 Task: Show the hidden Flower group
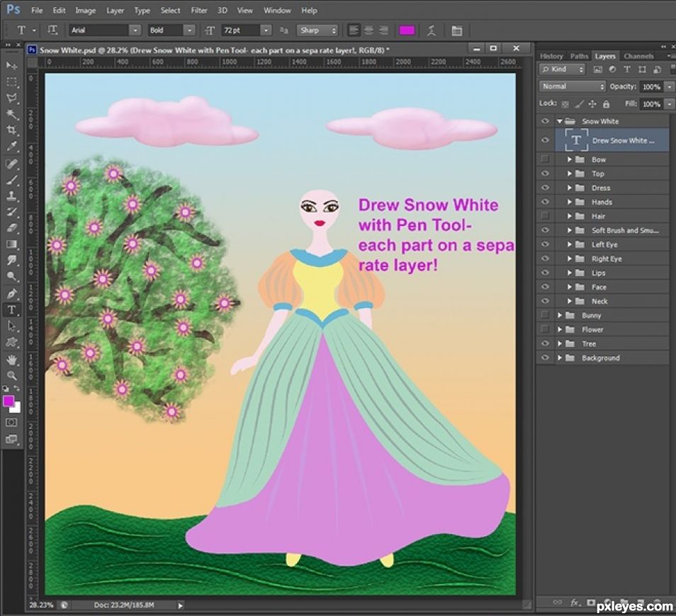(545, 329)
